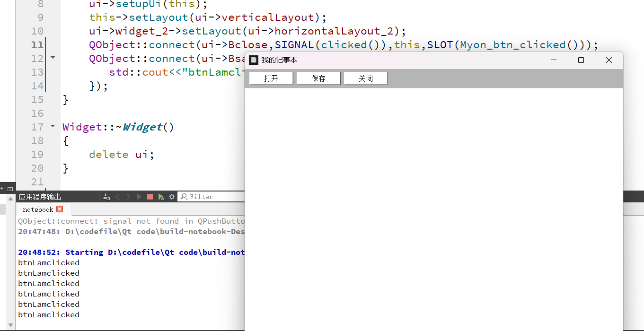Image resolution: width=644 pixels, height=331 pixels.
Task: Click the 'QObject::connect: signal not found' message
Action: (132, 221)
